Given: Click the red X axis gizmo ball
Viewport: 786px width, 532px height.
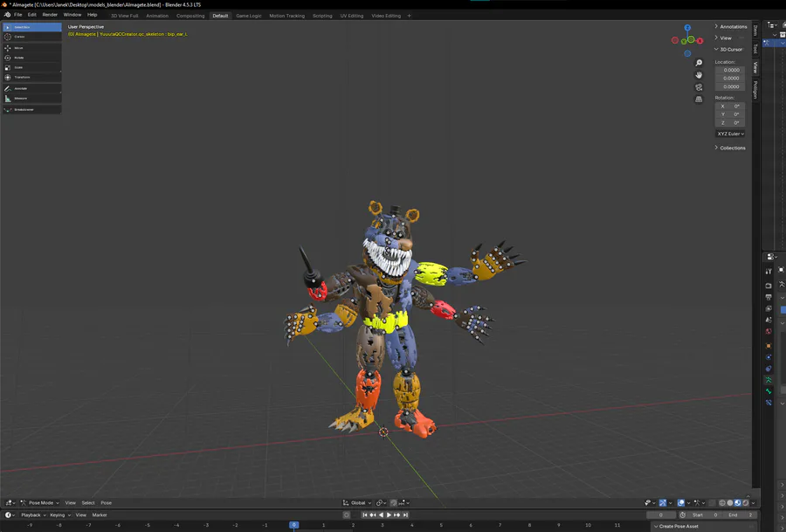Looking at the screenshot, I should point(700,40).
